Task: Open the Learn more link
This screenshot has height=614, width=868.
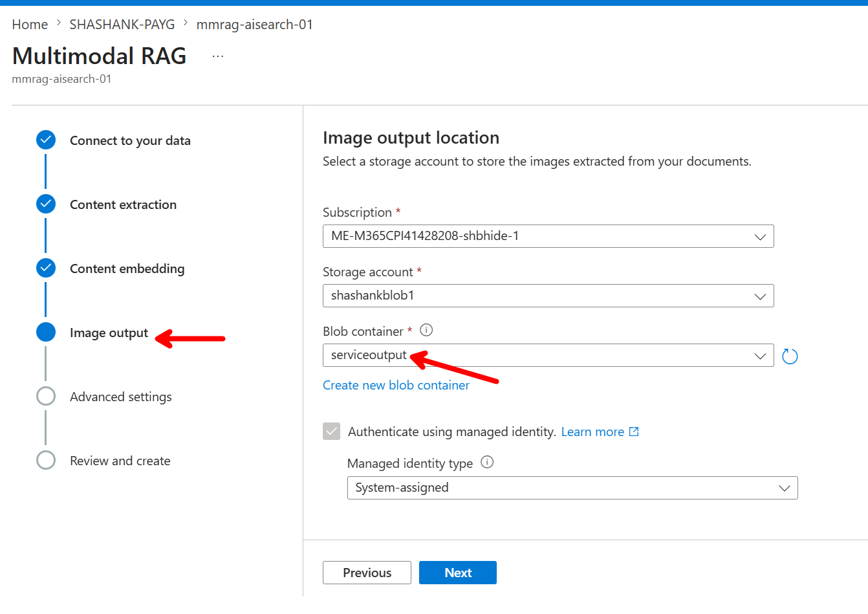Action: click(x=592, y=432)
